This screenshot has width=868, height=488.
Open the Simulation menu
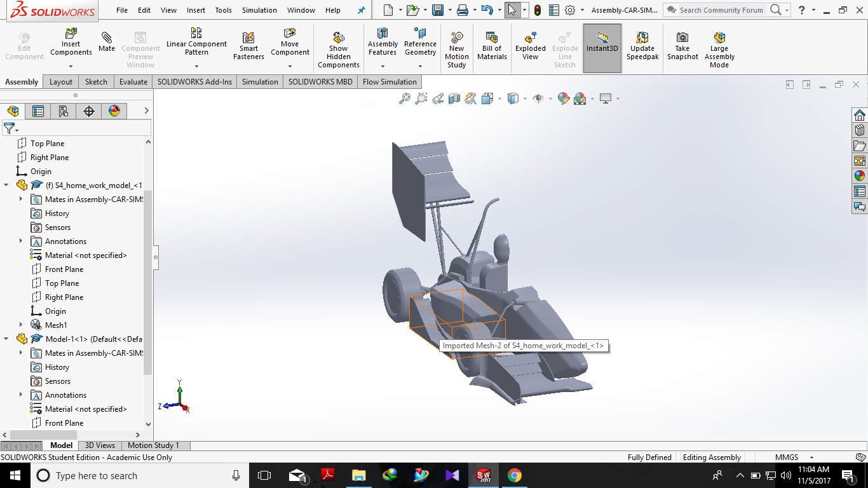point(259,10)
